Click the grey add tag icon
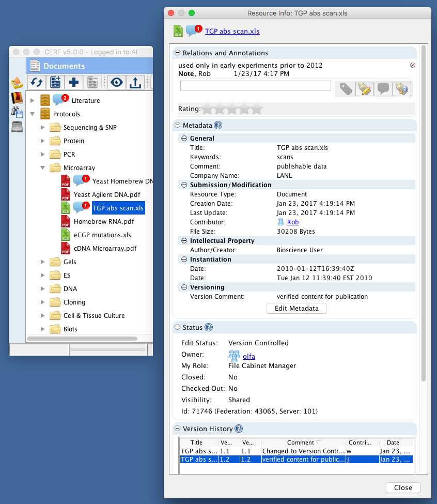 [x=346, y=89]
